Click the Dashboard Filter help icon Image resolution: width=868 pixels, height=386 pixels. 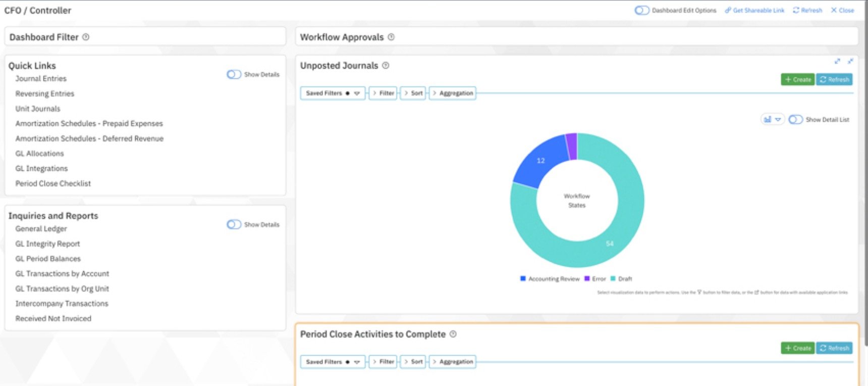click(86, 37)
